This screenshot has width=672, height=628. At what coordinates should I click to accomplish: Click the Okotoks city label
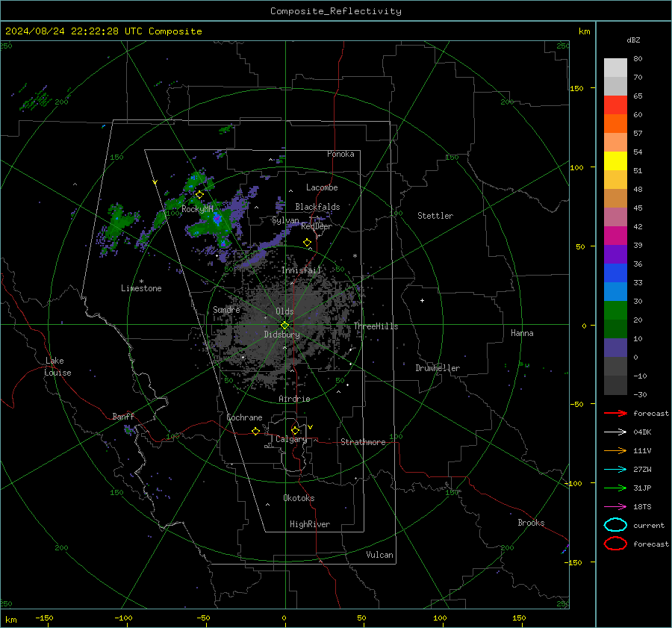coord(299,498)
